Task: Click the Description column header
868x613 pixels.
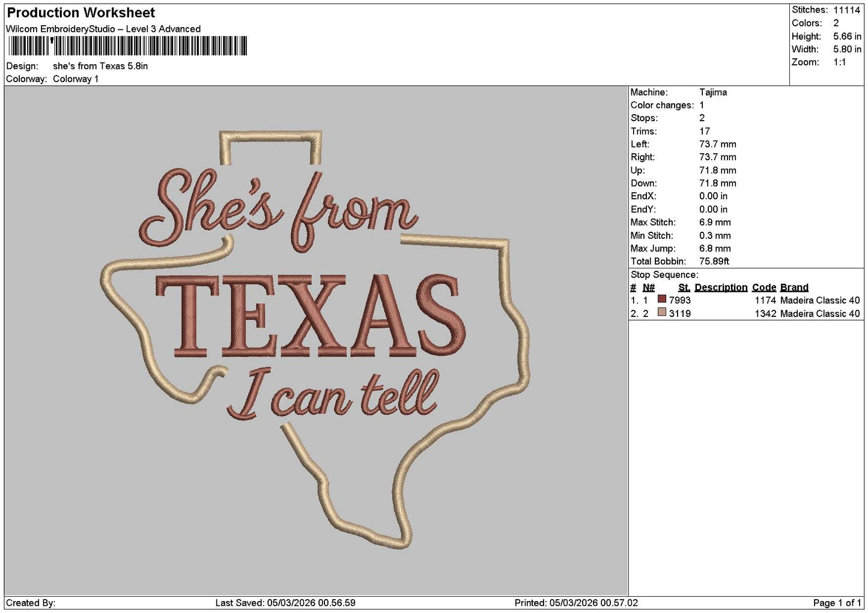Action: click(x=721, y=288)
